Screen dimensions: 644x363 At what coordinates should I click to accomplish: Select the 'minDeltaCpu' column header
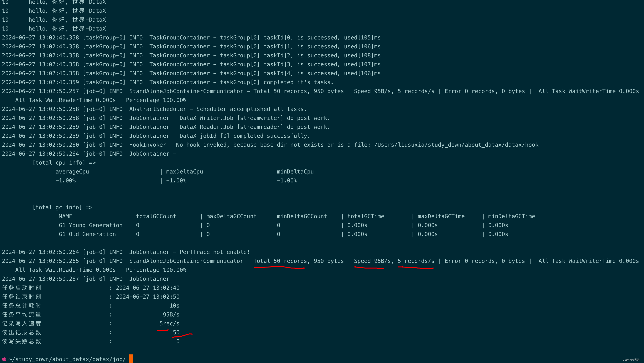295,172
